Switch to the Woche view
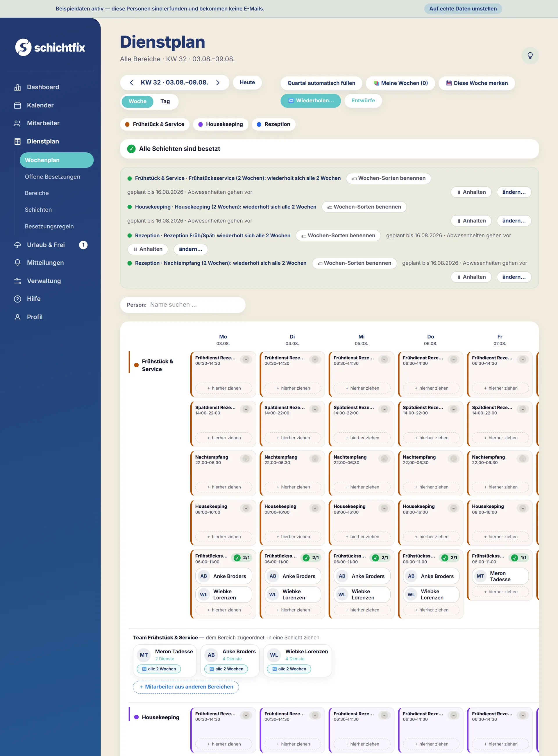This screenshot has height=756, width=558. [x=137, y=101]
